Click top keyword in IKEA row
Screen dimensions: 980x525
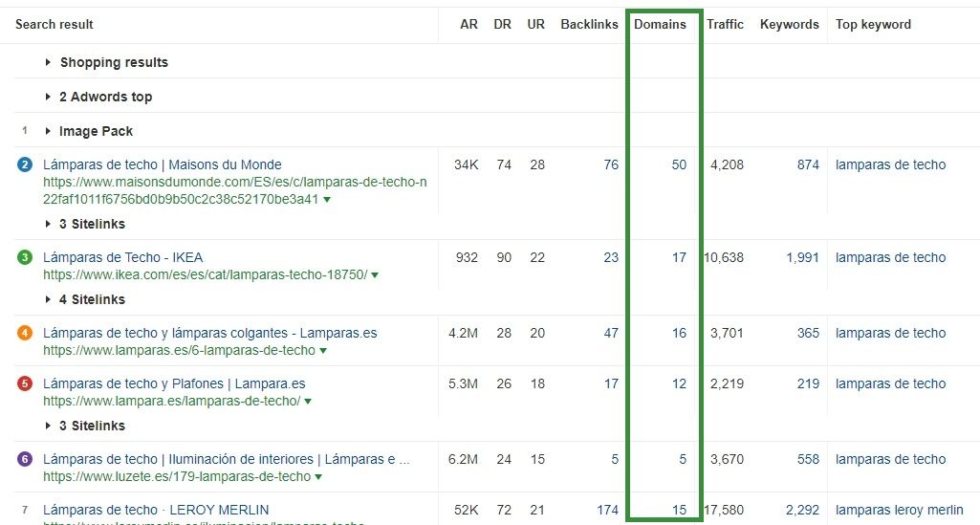pos(891,257)
